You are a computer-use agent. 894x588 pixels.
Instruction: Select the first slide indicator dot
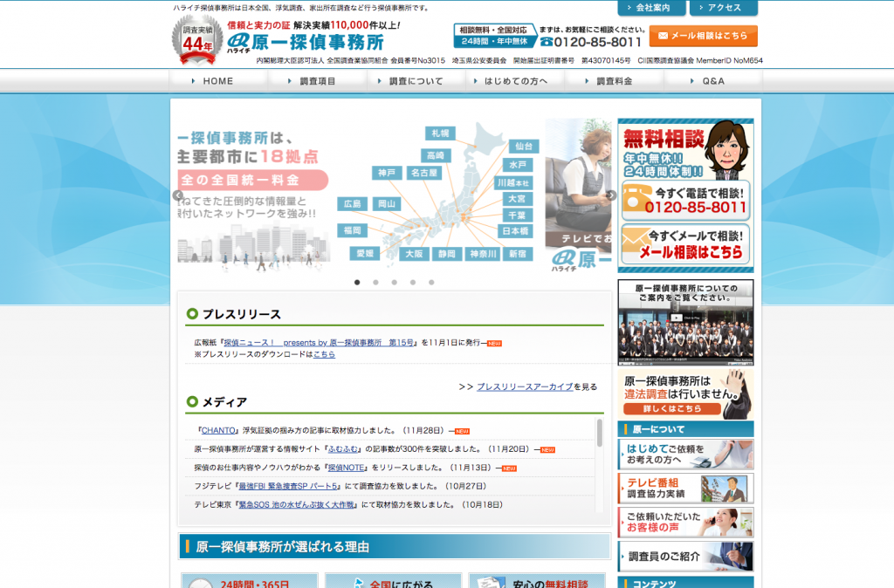pyautogui.click(x=357, y=282)
